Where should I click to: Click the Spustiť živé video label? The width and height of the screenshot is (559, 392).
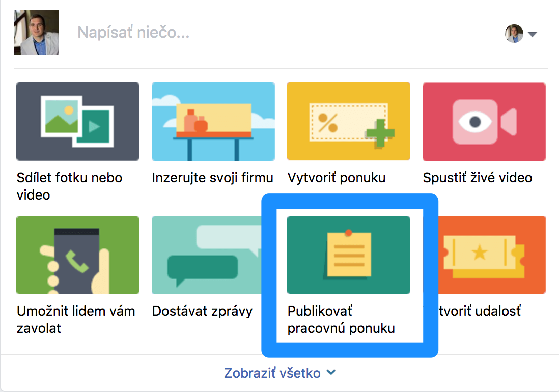click(x=478, y=178)
